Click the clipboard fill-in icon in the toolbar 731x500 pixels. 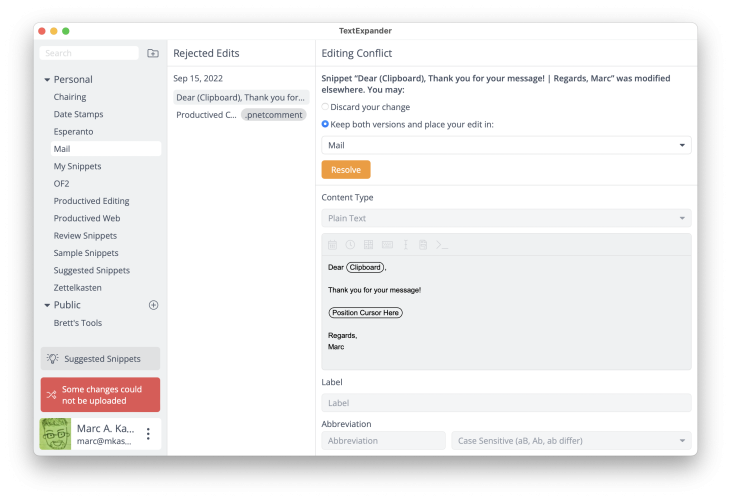pyautogui.click(x=423, y=245)
